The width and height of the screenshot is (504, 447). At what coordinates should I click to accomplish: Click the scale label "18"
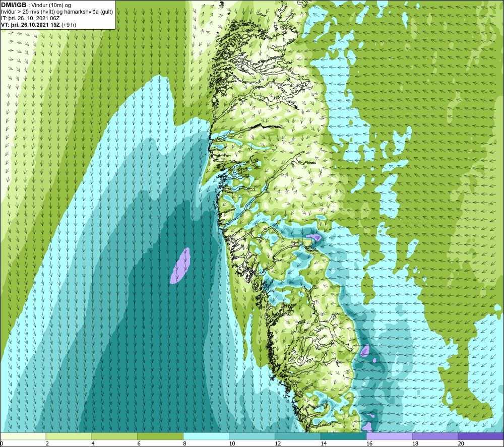coord(415,443)
